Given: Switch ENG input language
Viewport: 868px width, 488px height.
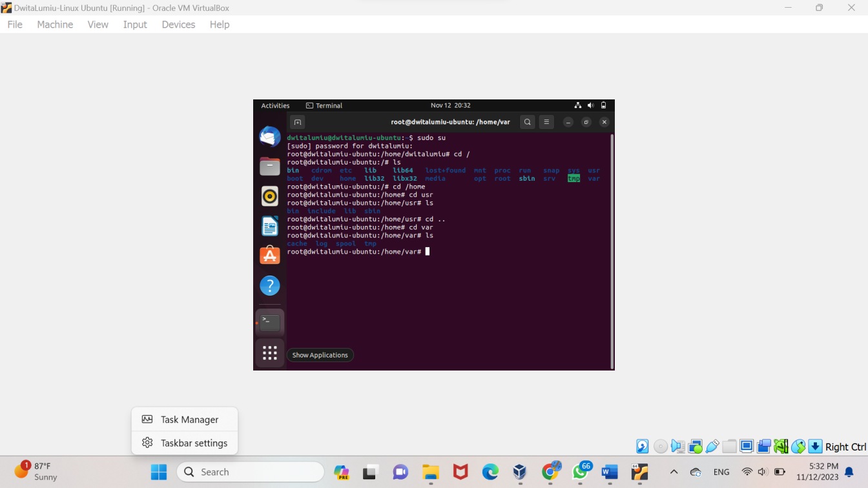Looking at the screenshot, I should 721,472.
